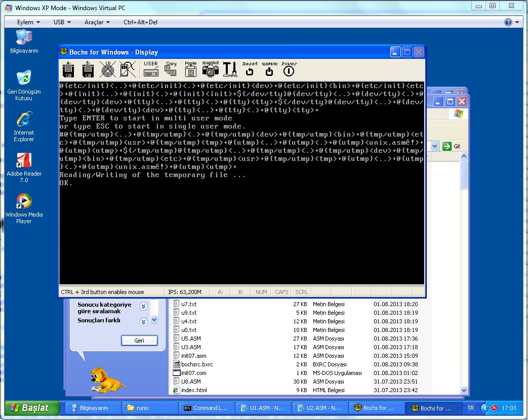Toggle the mouse capture icon in Bochs toolbar
Viewport: 528px width, 420px height.
click(128, 69)
